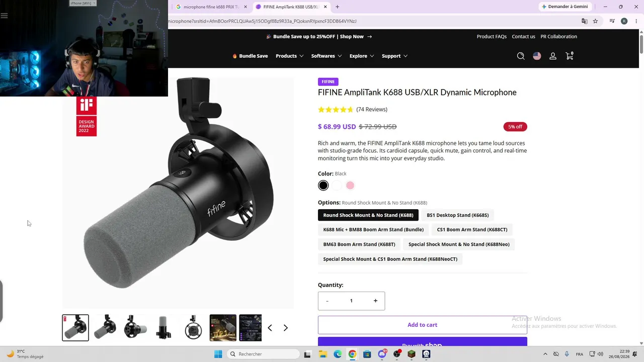The height and width of the screenshot is (362, 644).
Task: Open the volume control in system tray
Action: pos(600,354)
